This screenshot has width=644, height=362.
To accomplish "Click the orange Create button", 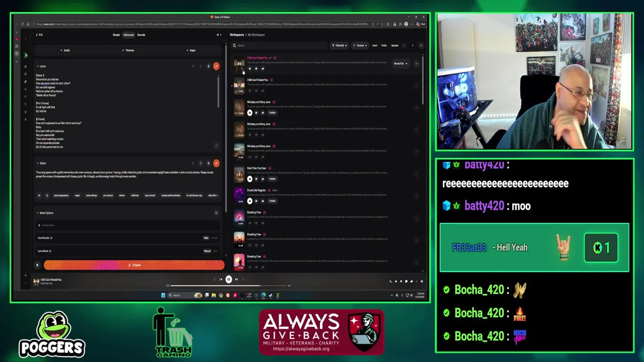I will [x=134, y=265].
